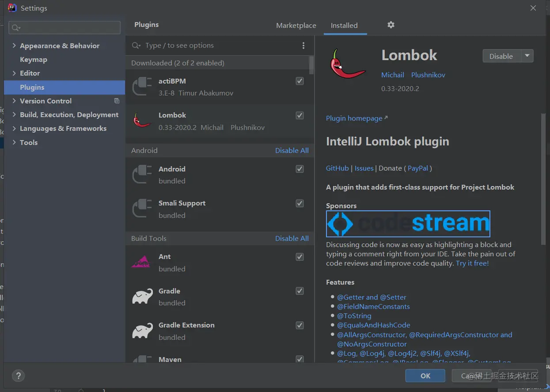
Task: Click the Disable button for Lombok
Action: click(502, 56)
